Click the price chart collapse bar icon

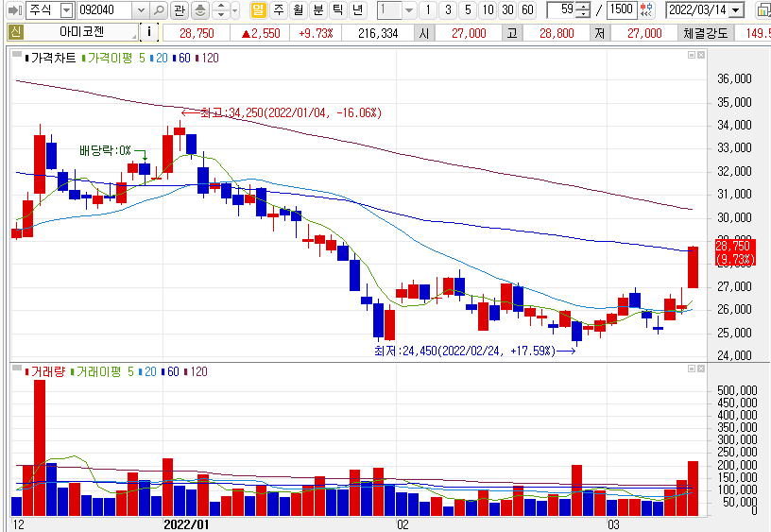click(x=17, y=54)
